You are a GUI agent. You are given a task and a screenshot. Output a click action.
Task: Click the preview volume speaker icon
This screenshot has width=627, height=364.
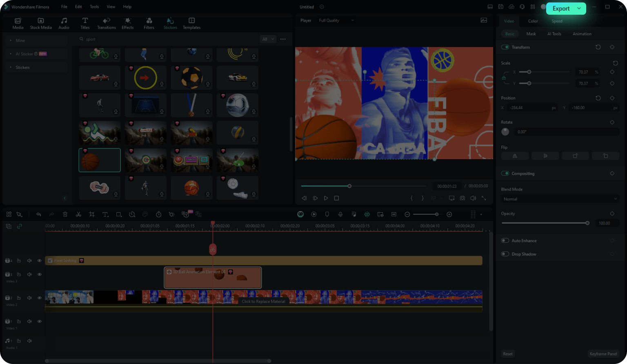[473, 198]
